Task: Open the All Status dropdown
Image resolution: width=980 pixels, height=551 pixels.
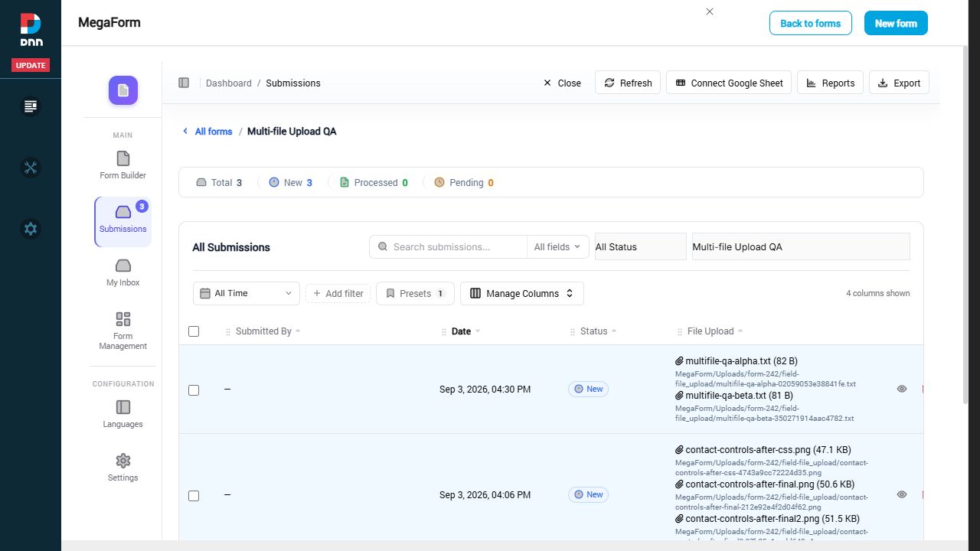Action: click(x=641, y=246)
